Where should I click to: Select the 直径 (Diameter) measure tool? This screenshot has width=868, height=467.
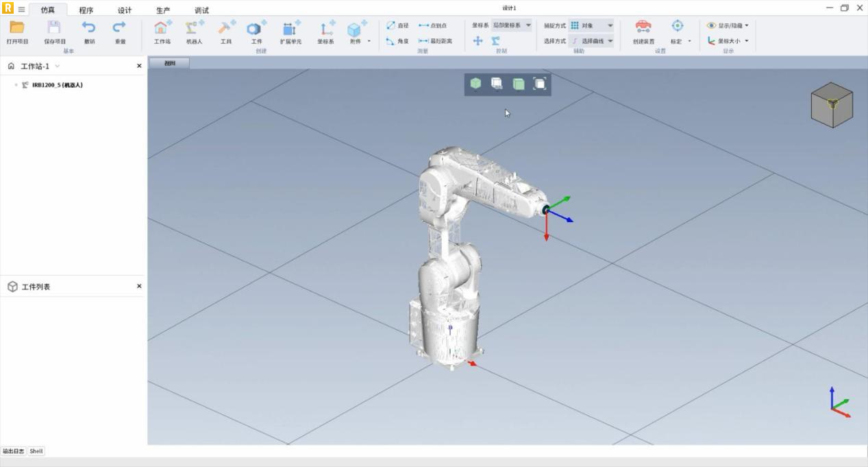(397, 25)
